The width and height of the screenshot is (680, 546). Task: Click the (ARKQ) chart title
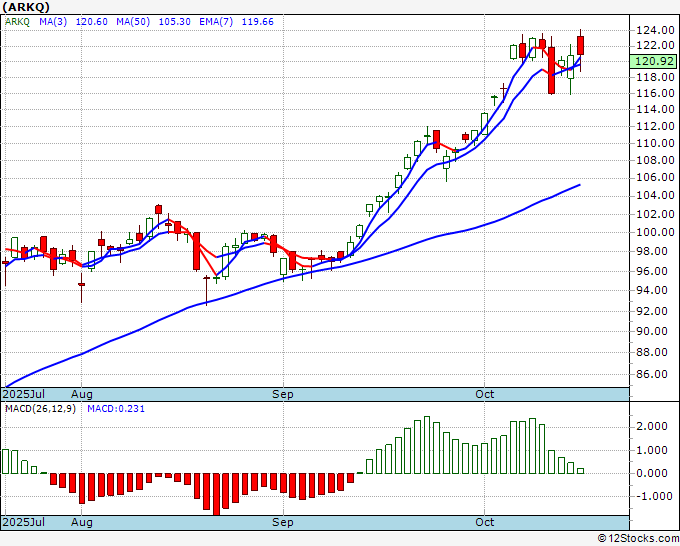pos(26,7)
